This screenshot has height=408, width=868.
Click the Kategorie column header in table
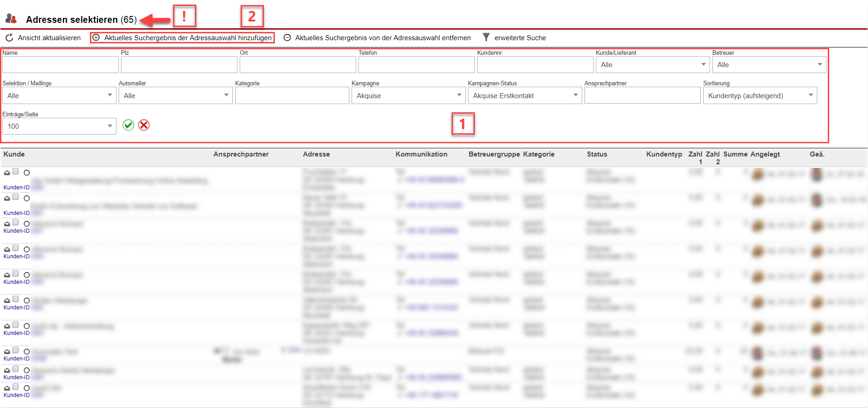click(x=539, y=154)
